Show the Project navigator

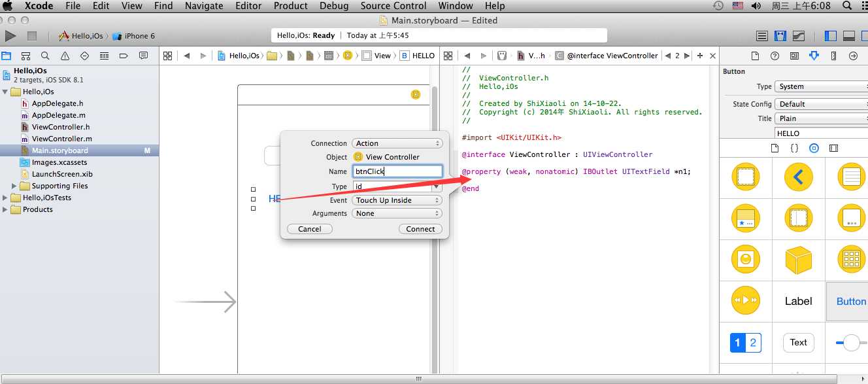point(7,56)
